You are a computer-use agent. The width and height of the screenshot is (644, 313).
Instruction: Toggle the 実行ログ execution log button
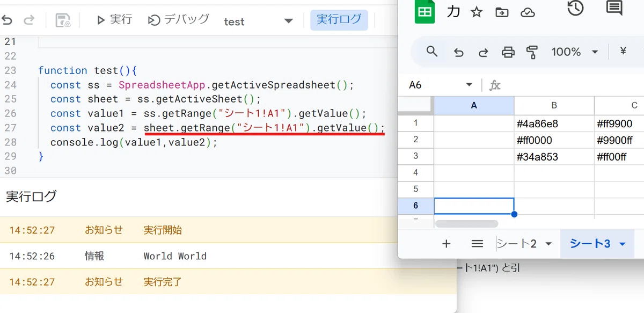339,20
